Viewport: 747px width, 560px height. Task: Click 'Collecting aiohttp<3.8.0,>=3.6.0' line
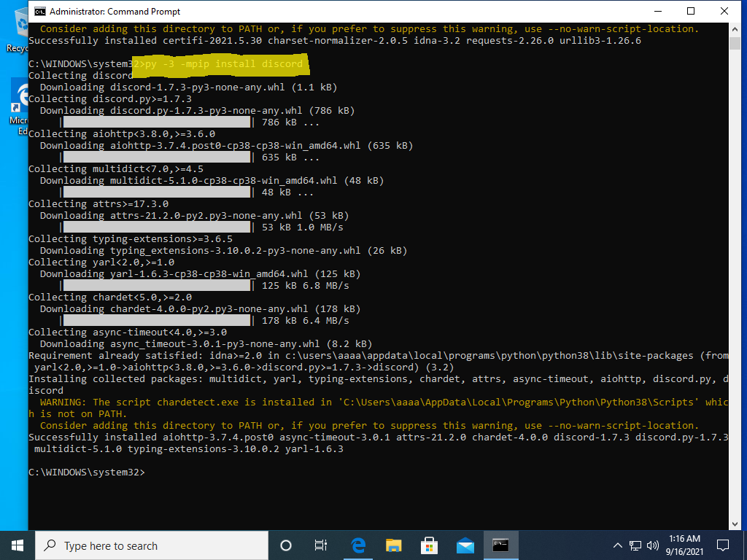pos(122,134)
